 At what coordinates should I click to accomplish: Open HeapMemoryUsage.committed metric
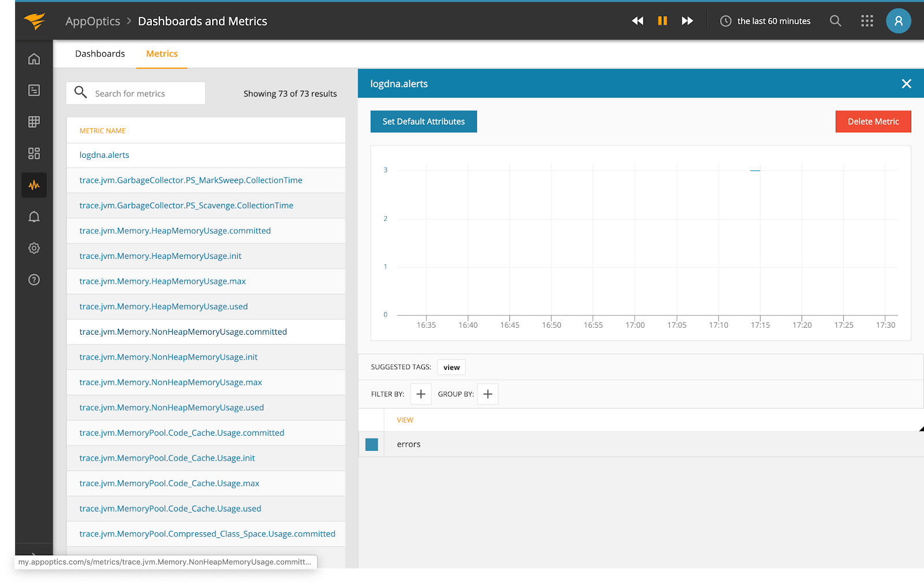[x=175, y=231]
